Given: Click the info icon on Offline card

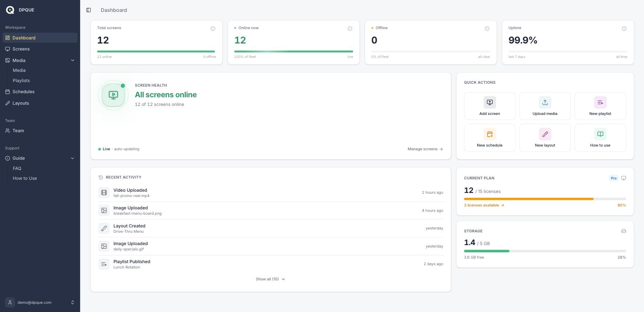Looking at the screenshot, I should (x=487, y=28).
